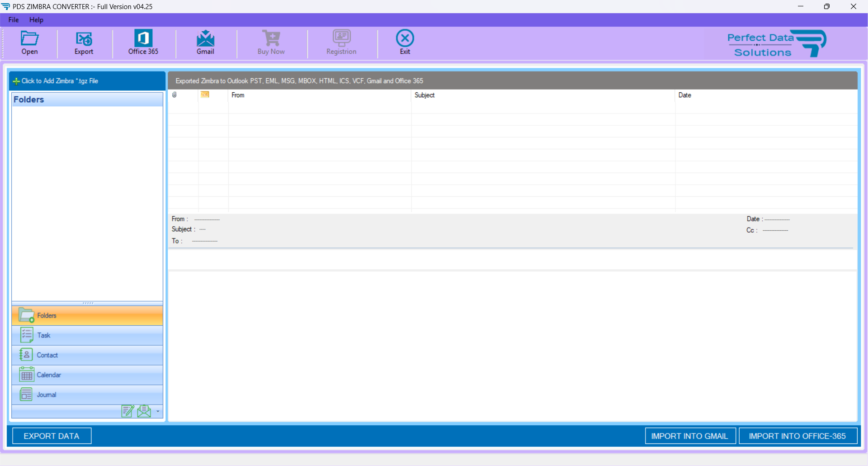Click the Export toolbar icon
The height and width of the screenshot is (466, 868).
click(84, 43)
